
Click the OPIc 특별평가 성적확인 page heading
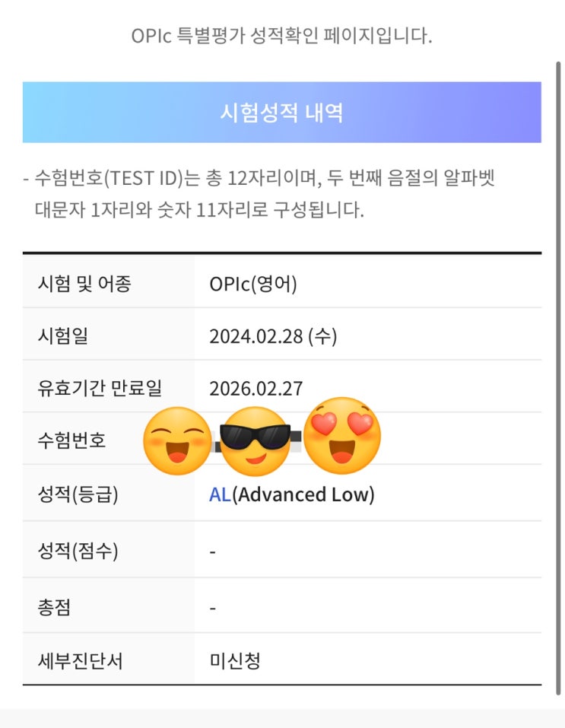point(281,36)
